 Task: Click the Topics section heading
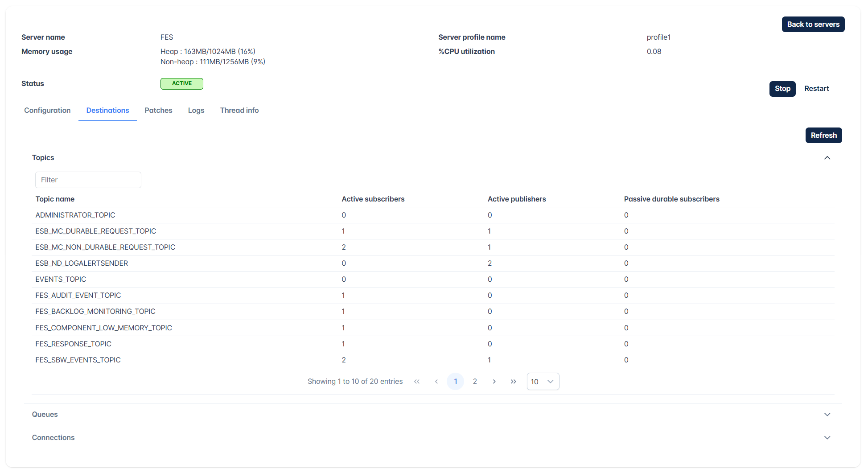click(x=43, y=158)
